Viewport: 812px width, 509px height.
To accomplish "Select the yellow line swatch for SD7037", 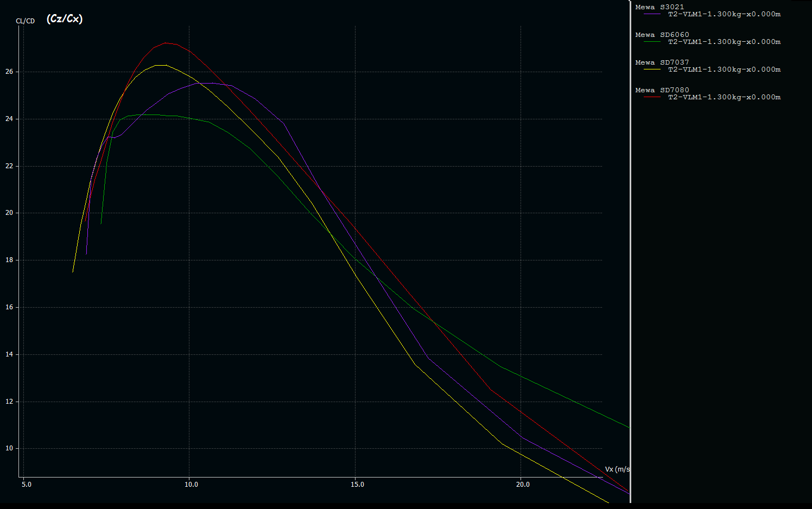I will 652,69.
